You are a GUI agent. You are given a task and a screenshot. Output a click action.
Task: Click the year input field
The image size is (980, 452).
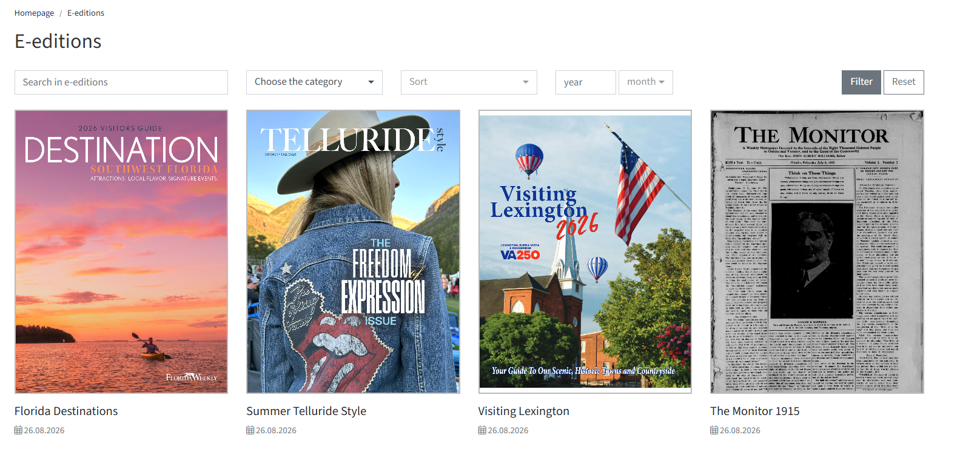pyautogui.click(x=586, y=82)
